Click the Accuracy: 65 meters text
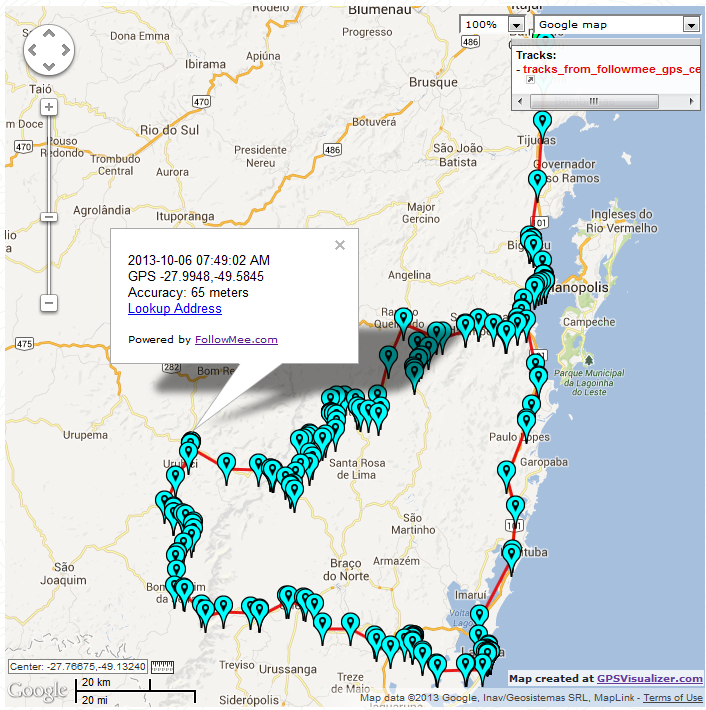The height and width of the screenshot is (710, 706). click(188, 293)
